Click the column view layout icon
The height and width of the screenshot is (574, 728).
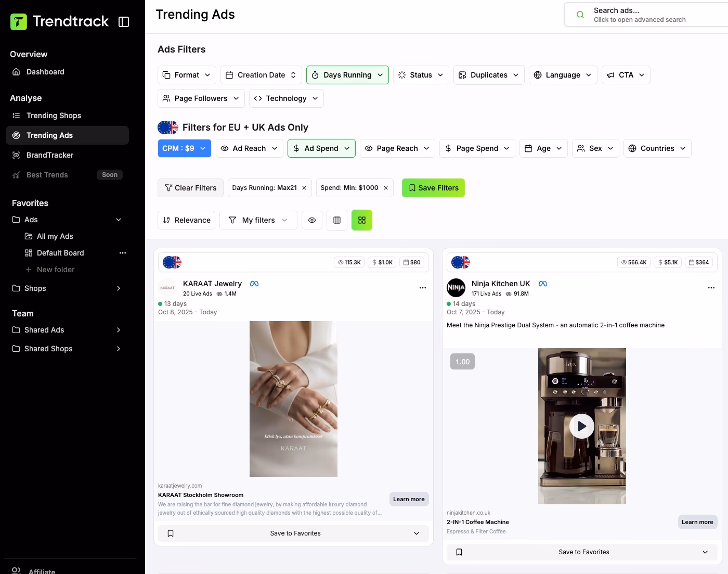point(336,220)
